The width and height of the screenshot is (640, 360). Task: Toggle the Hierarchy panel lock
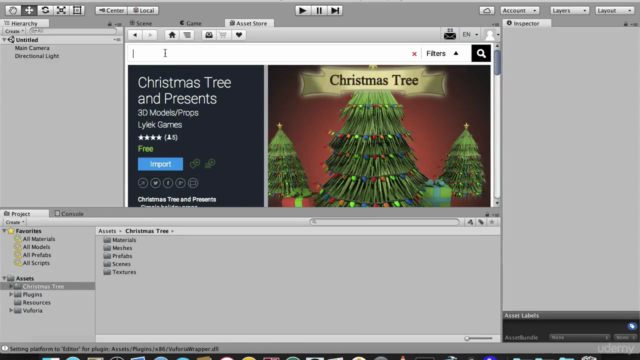(109, 24)
